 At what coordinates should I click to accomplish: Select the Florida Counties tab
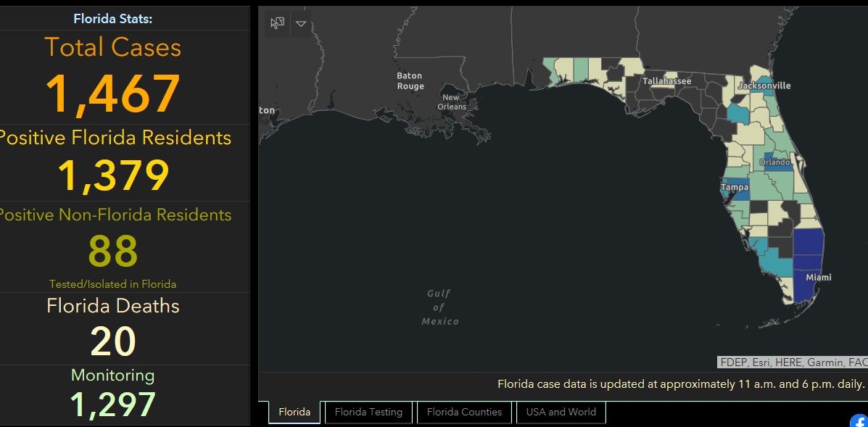[464, 412]
